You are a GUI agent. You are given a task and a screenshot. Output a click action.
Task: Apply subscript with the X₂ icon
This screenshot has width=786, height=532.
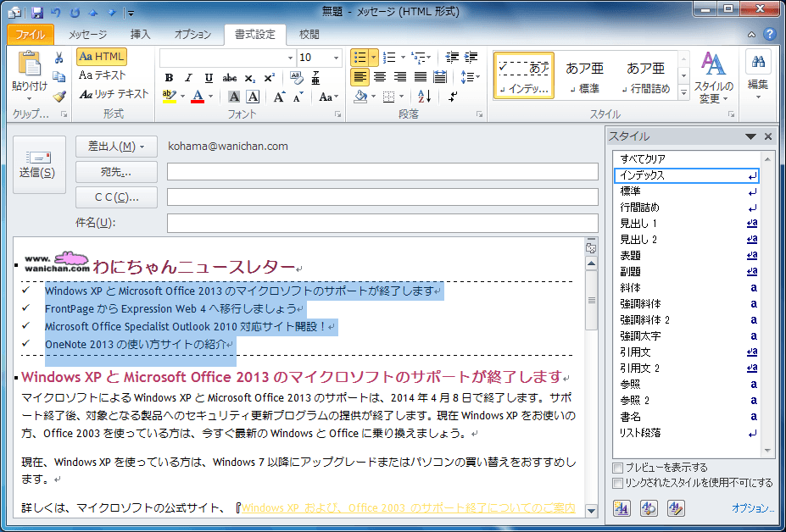point(250,78)
